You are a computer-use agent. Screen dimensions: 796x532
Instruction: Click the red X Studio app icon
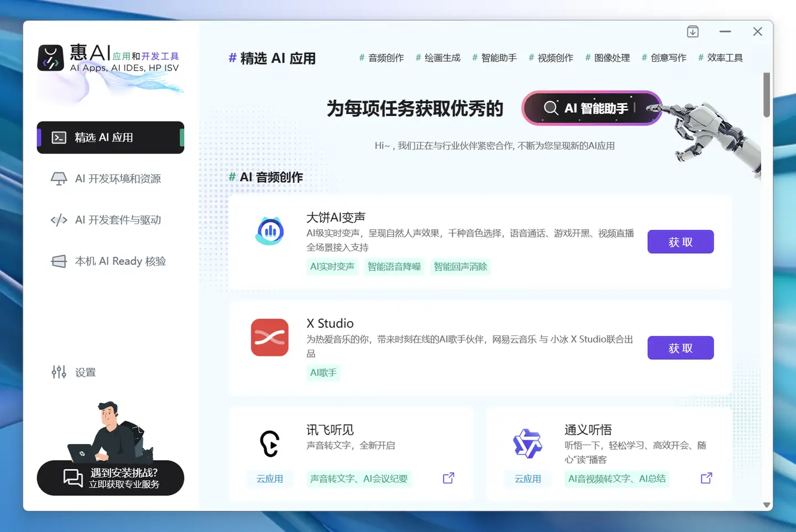pyautogui.click(x=270, y=338)
